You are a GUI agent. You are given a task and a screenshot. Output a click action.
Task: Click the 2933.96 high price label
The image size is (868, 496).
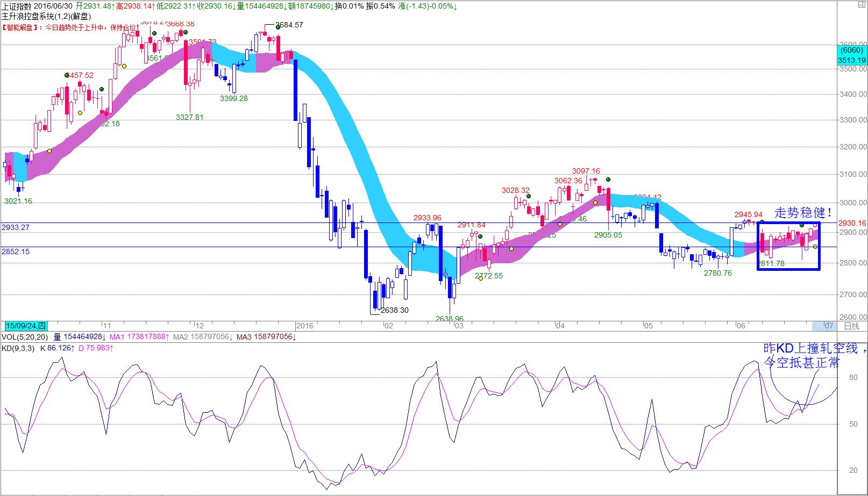click(x=428, y=218)
